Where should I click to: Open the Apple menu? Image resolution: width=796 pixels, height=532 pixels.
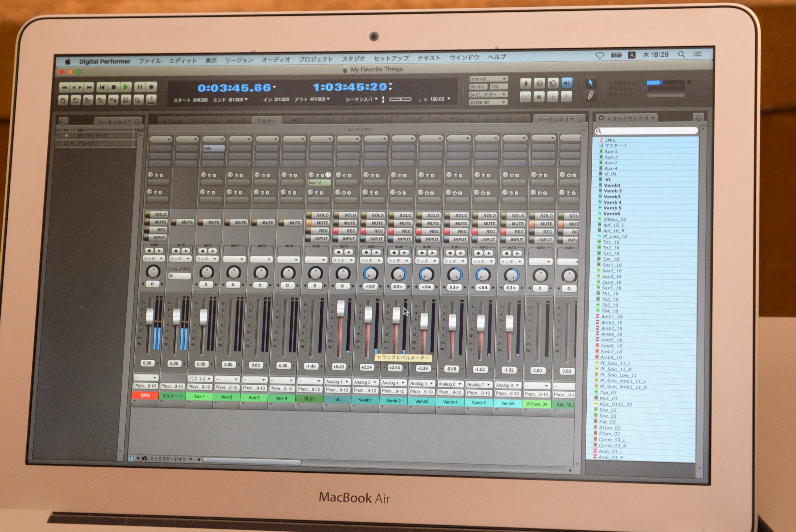(68, 62)
